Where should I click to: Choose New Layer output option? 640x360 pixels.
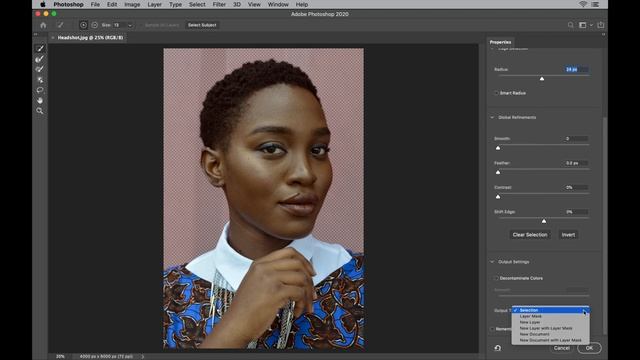550,322
